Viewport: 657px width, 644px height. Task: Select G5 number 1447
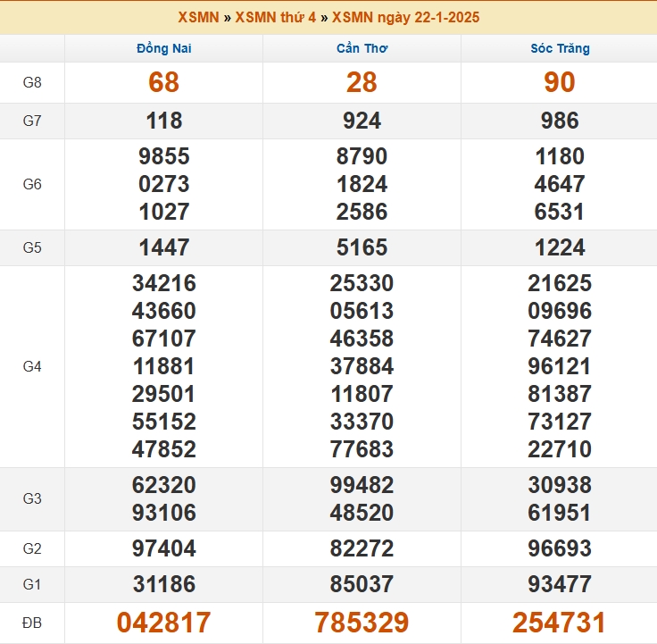(x=164, y=247)
